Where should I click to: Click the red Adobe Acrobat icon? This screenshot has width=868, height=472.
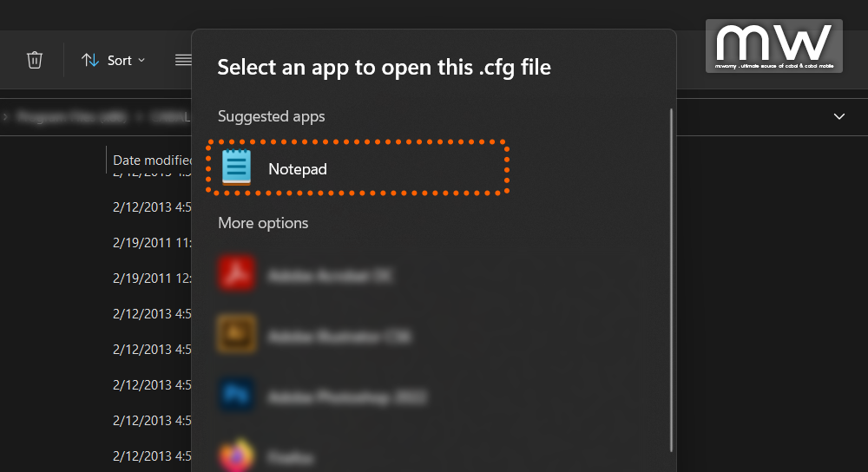tap(236, 274)
